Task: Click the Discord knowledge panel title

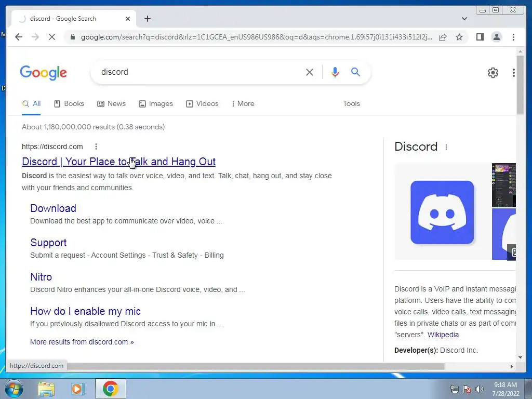Action: pos(416,147)
